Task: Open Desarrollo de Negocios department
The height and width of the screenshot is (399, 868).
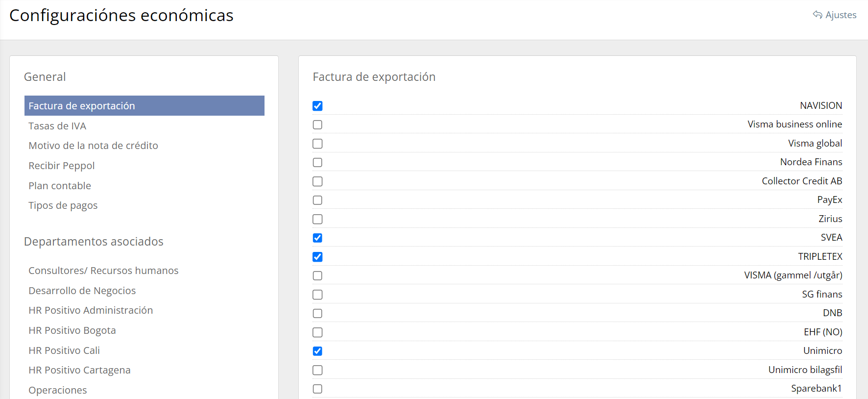Action: pos(82,291)
